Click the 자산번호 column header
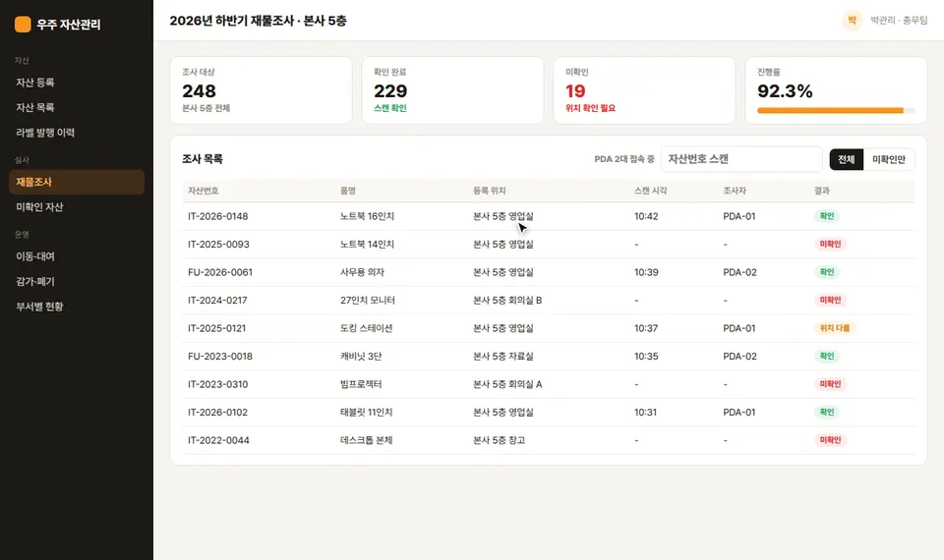 click(203, 191)
